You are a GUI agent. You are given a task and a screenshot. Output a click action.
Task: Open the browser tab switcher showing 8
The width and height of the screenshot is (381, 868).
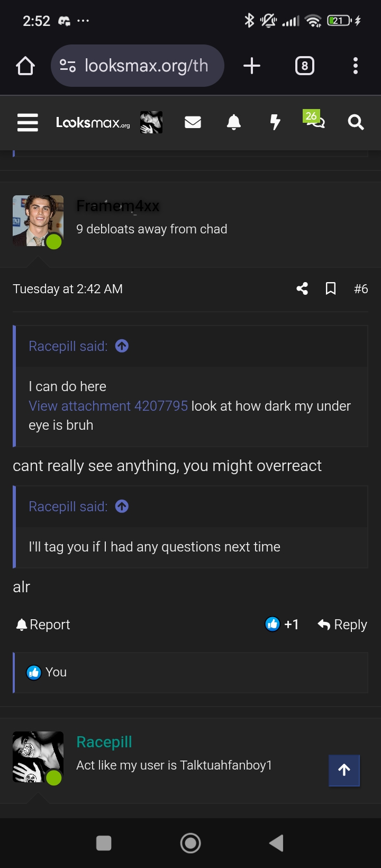click(x=304, y=66)
